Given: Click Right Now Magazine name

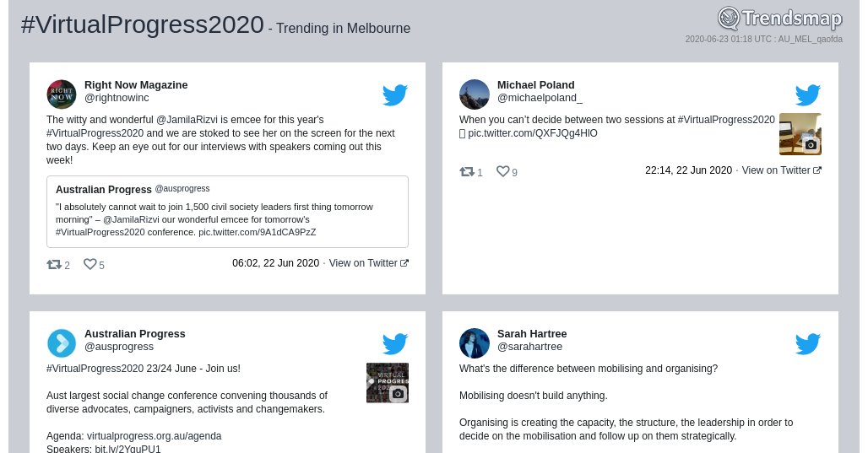Looking at the screenshot, I should (136, 85).
